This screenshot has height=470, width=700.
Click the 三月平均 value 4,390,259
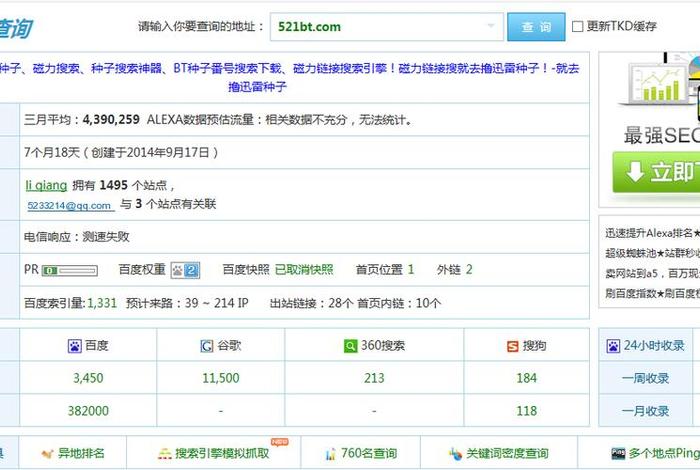tap(111, 120)
